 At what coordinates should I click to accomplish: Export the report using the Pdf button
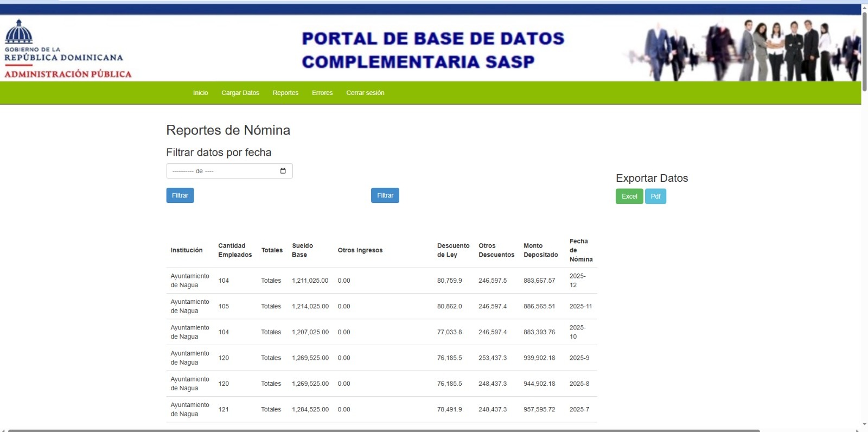655,196
